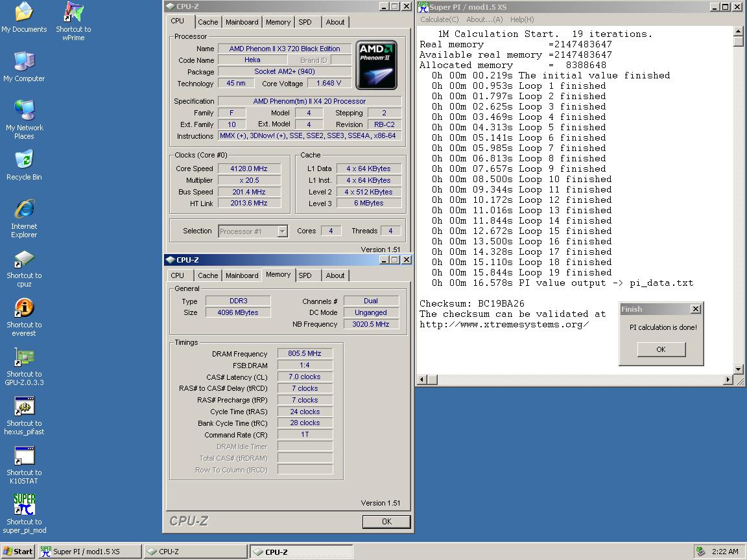Screen dimensions: 747x560
Task: Click the Super PI vertical scrollbar down arrow
Action: tap(739, 369)
